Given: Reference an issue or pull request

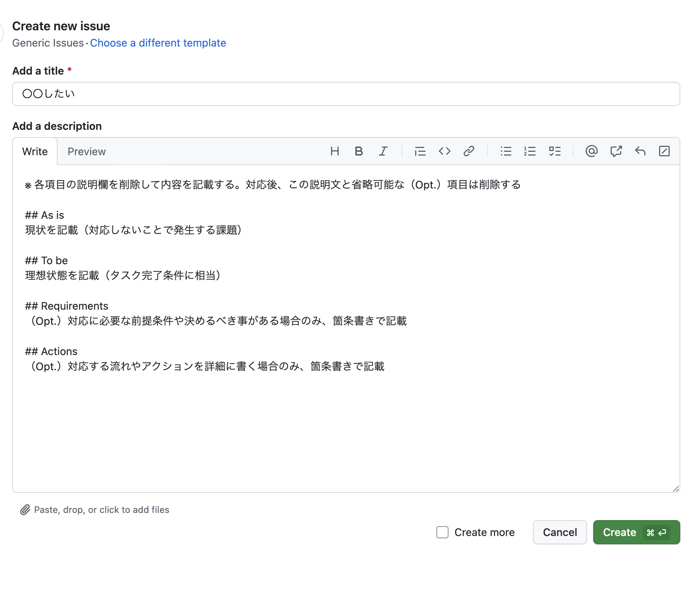Looking at the screenshot, I should click(x=616, y=151).
